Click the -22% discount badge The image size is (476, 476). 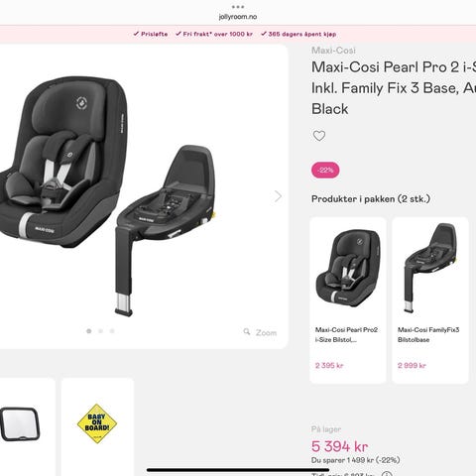[x=325, y=171]
